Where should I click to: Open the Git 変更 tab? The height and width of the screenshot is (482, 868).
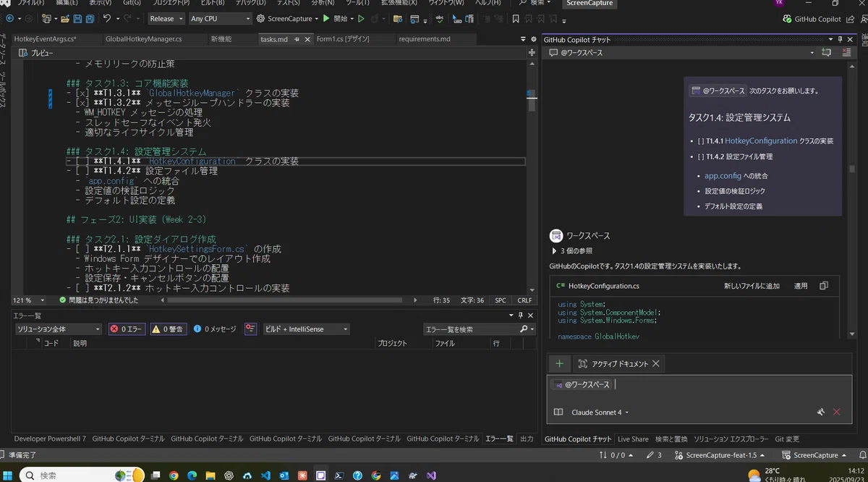pos(787,439)
